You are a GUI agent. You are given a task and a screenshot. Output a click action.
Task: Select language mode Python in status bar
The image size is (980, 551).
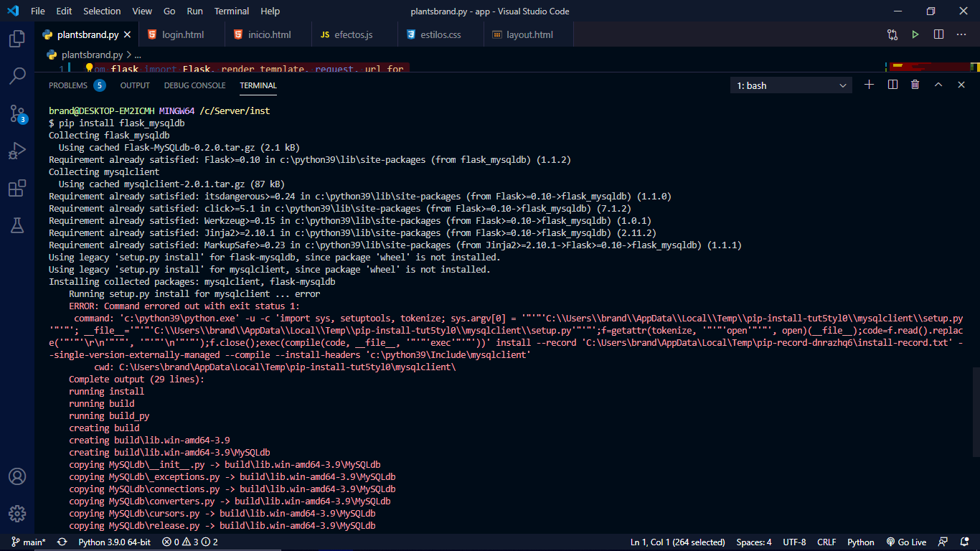[861, 542]
